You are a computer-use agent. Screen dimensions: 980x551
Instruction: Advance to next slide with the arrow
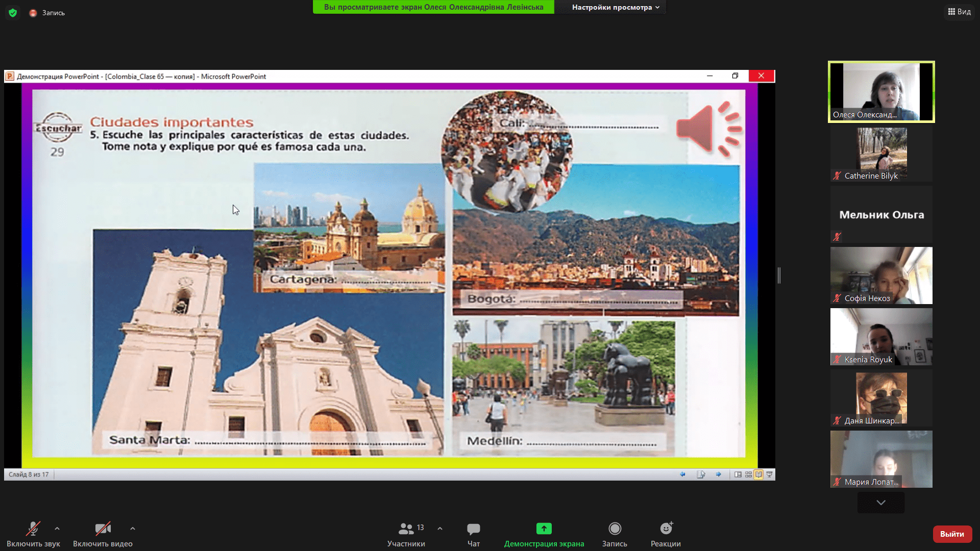718,474
